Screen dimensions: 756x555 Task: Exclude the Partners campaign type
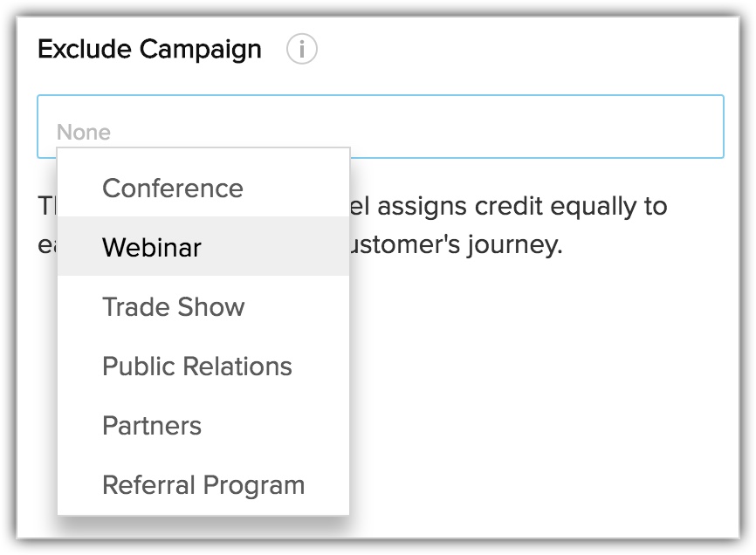152,426
